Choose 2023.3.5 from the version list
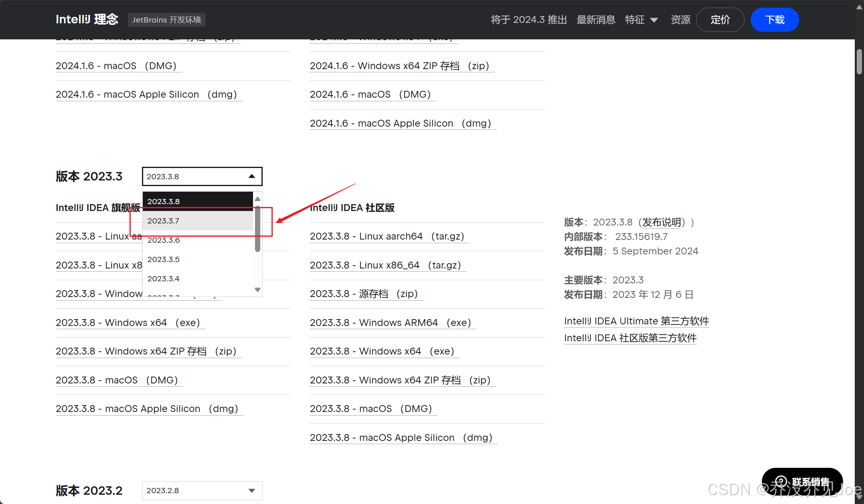The width and height of the screenshot is (864, 504). point(197,259)
